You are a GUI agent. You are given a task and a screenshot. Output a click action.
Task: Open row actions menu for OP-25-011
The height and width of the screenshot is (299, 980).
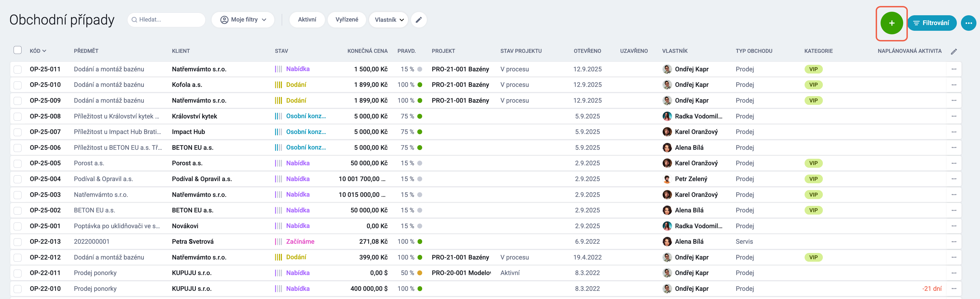[x=953, y=69]
